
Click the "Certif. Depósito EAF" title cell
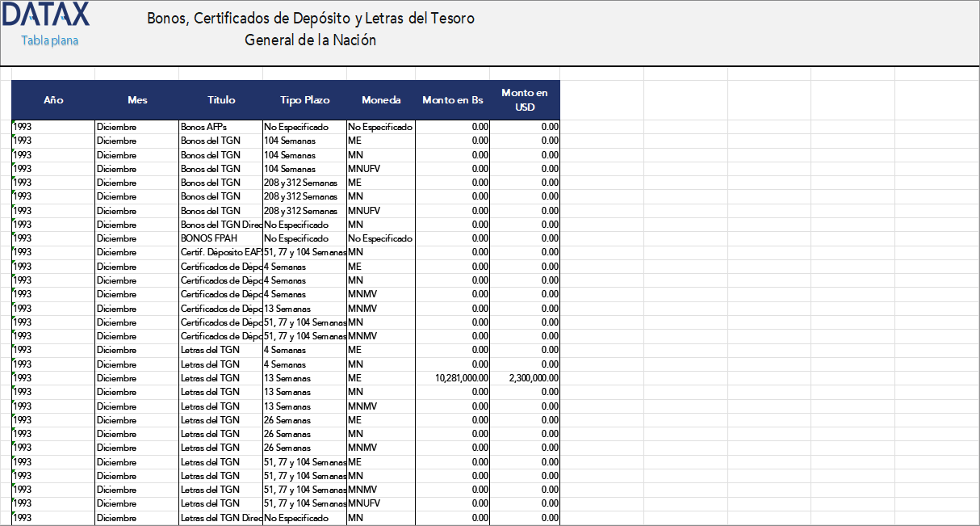218,252
